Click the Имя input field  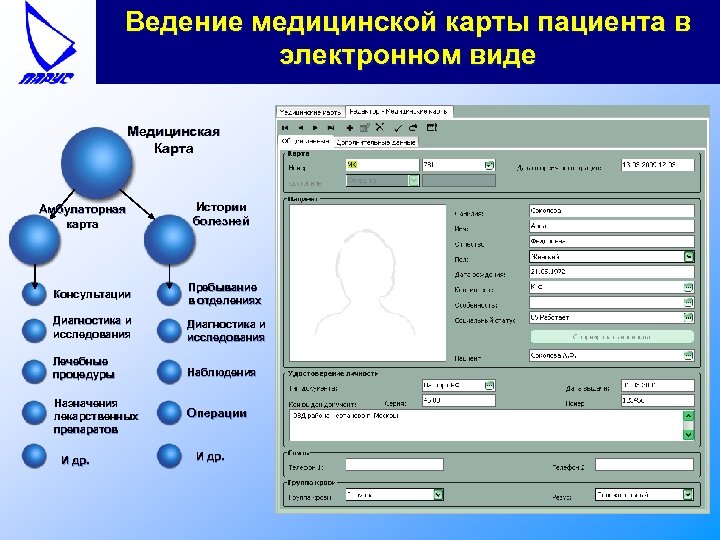click(611, 226)
